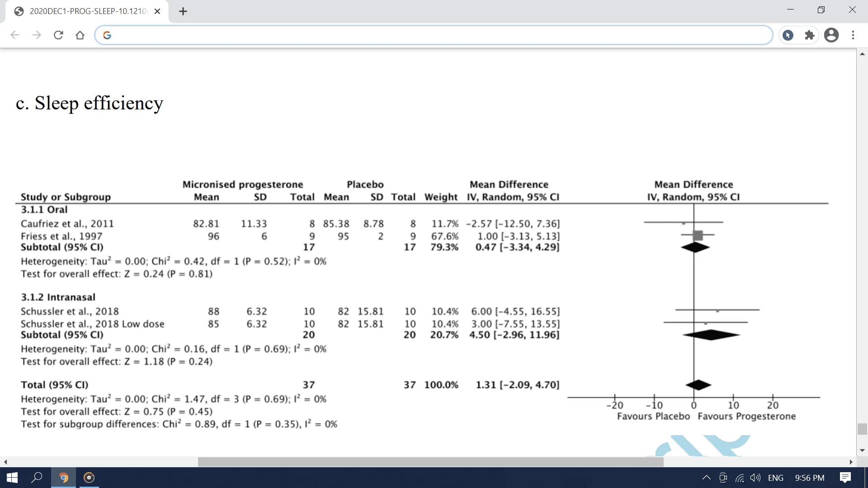Open Windows taskbar search
The image size is (868, 488).
(37, 478)
